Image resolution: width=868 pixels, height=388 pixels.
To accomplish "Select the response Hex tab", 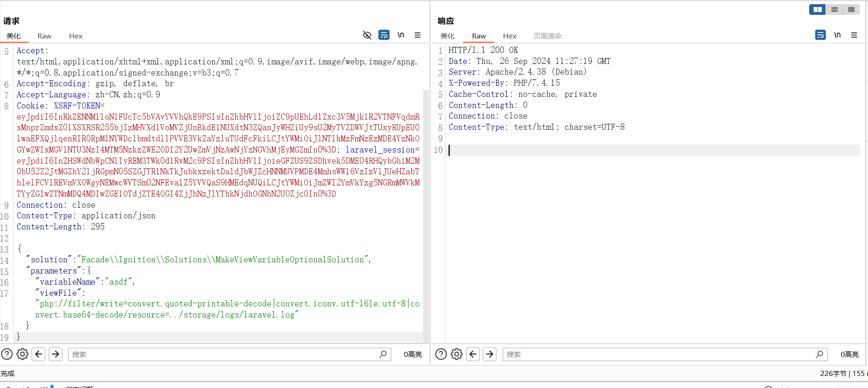I will [x=509, y=36].
